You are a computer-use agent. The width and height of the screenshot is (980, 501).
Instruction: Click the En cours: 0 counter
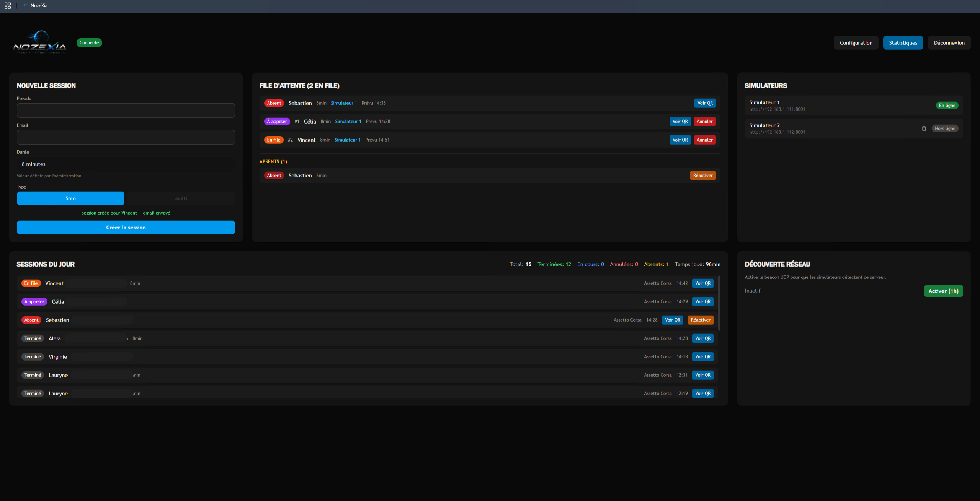pos(591,264)
